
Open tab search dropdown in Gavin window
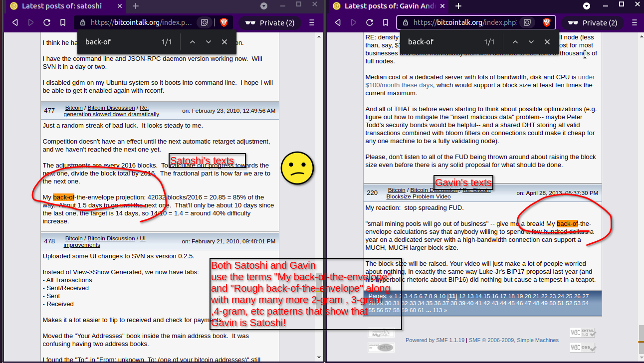pyautogui.click(x=587, y=6)
